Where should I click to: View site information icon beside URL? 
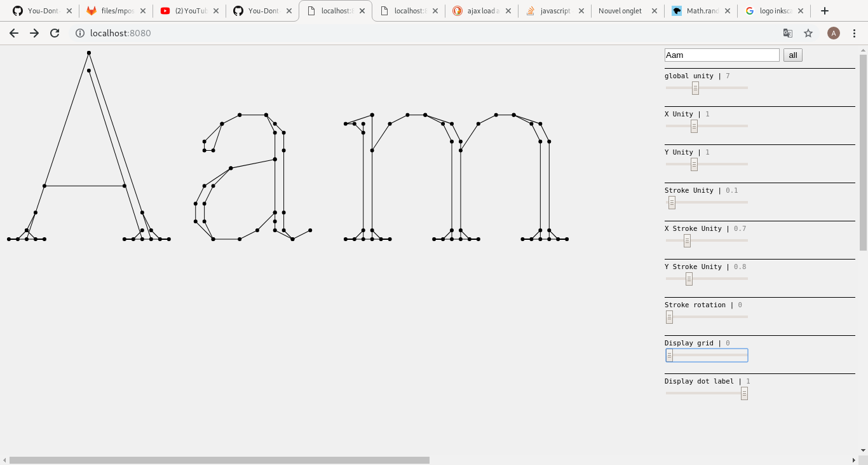[x=80, y=33]
